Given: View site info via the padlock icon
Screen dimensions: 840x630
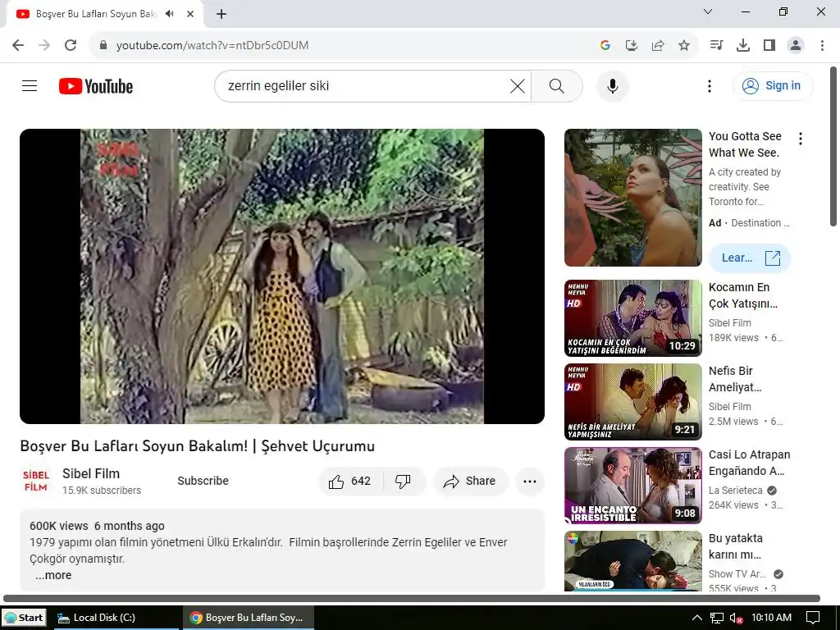Looking at the screenshot, I should 103,45.
